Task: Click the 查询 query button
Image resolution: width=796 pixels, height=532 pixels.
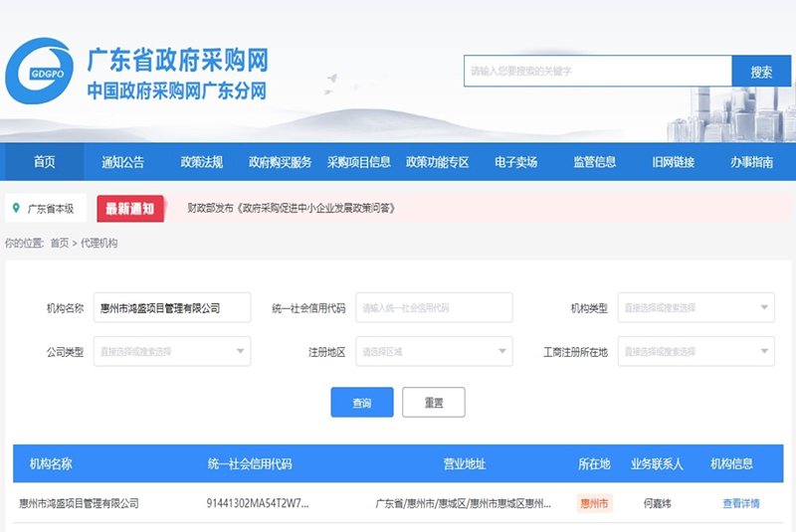Action: point(361,403)
